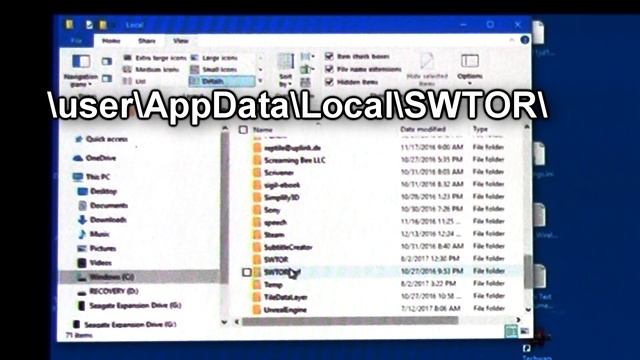640x360 pixels.
Task: Select the Steam folder icon
Action: 257,235
